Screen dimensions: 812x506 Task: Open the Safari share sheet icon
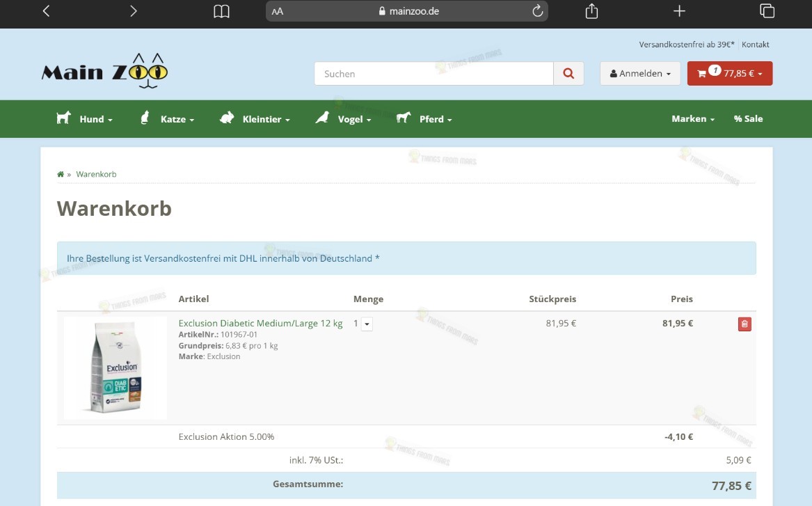591,11
